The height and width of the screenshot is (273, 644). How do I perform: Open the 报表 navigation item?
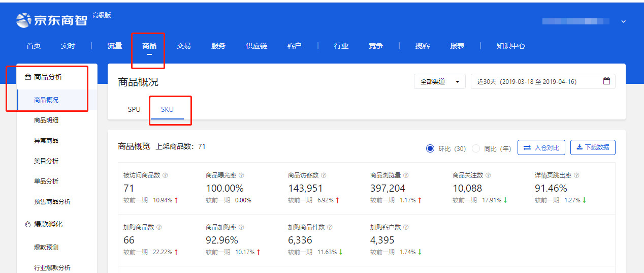click(457, 46)
